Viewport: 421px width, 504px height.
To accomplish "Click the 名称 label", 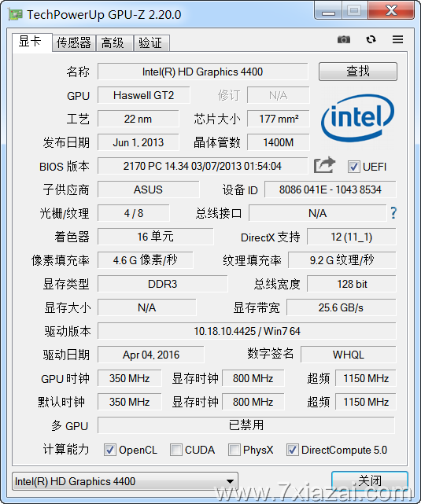I will point(77,72).
